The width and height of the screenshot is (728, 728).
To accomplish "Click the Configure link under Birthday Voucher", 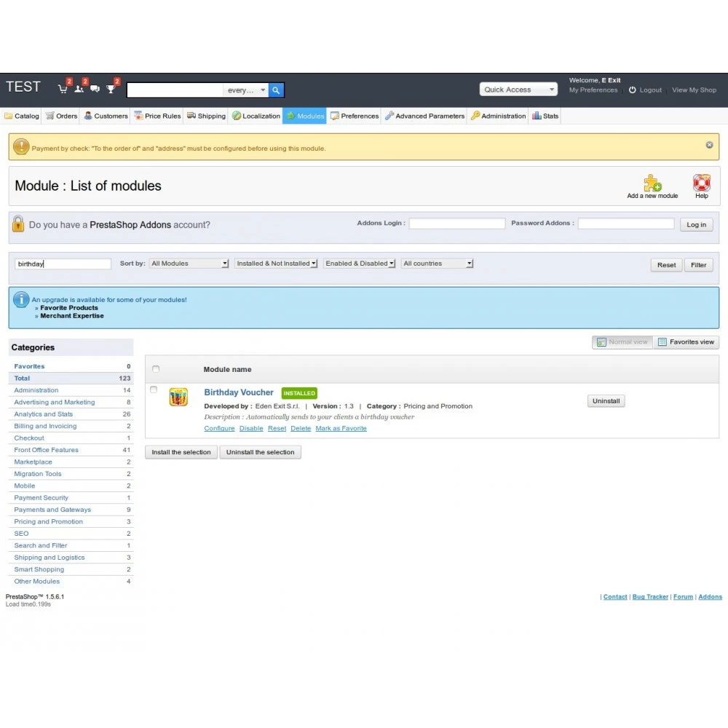I will [x=219, y=429].
